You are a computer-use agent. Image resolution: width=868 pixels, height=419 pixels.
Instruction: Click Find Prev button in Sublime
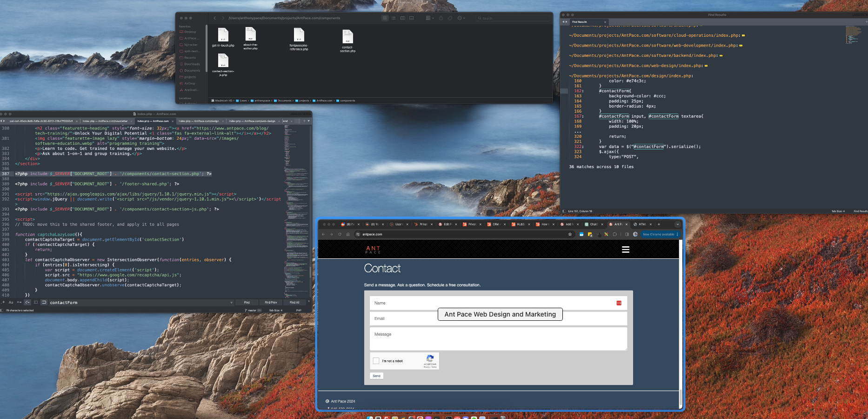(x=271, y=303)
